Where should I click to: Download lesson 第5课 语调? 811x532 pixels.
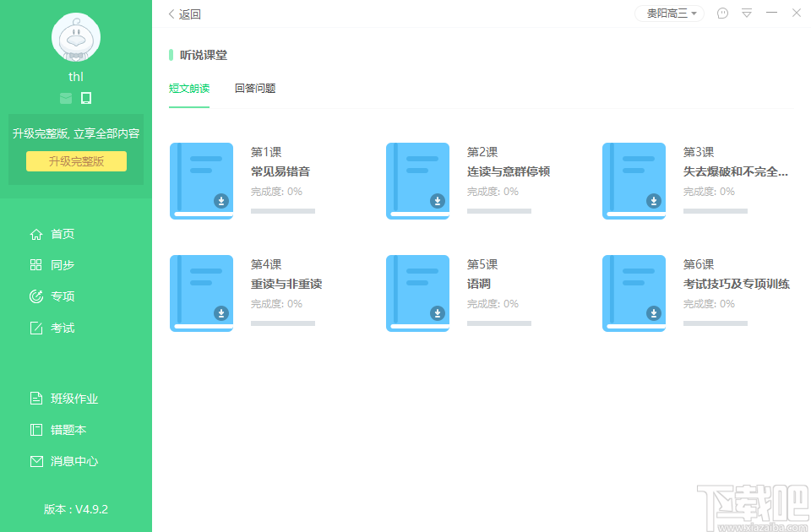(x=438, y=313)
